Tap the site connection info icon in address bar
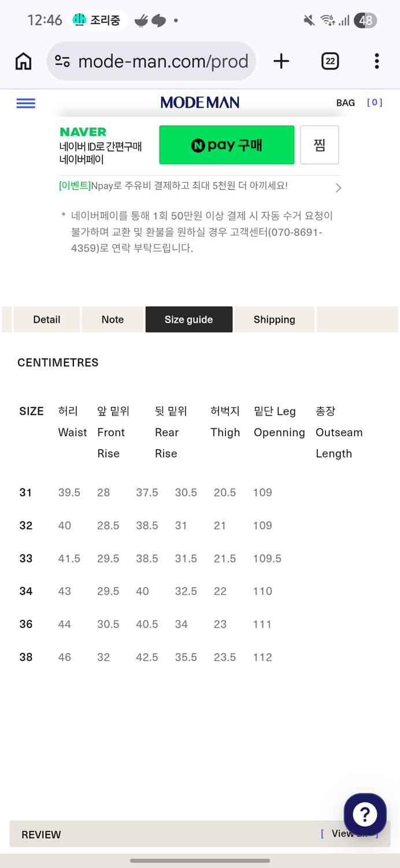Image resolution: width=400 pixels, height=868 pixels. (62, 60)
